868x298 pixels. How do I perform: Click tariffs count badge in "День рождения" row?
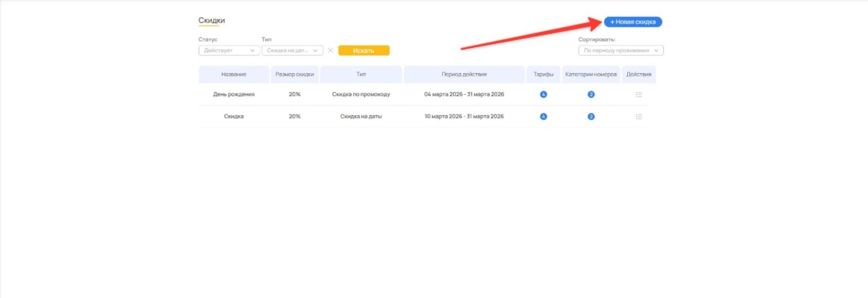pos(543,95)
